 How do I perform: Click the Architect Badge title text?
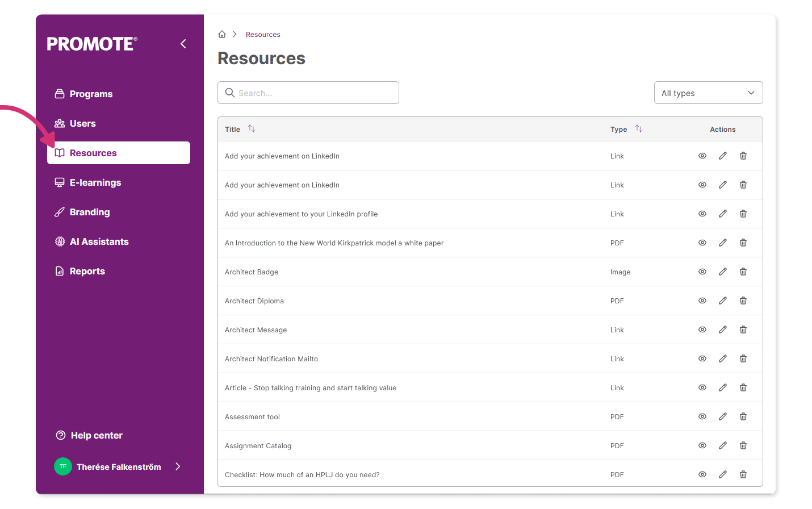pyautogui.click(x=252, y=272)
